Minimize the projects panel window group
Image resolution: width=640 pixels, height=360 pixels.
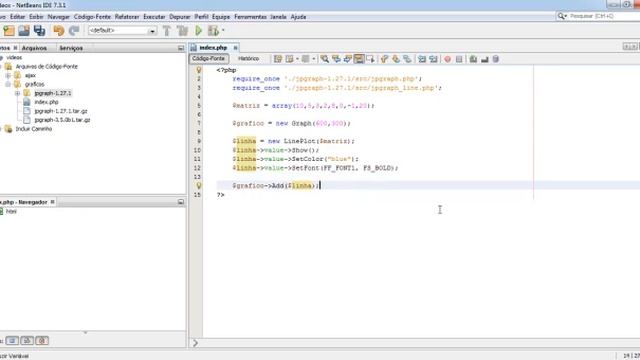pyautogui.click(x=181, y=48)
